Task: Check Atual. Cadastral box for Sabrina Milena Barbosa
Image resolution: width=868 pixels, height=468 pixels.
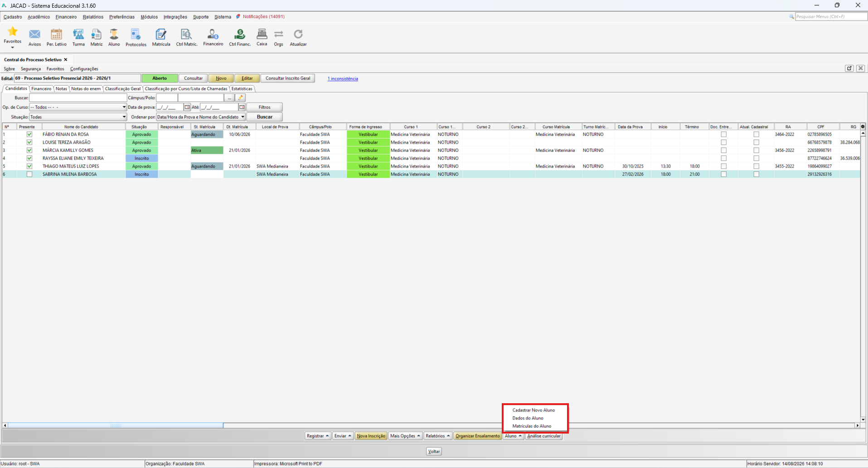Action: (x=756, y=174)
